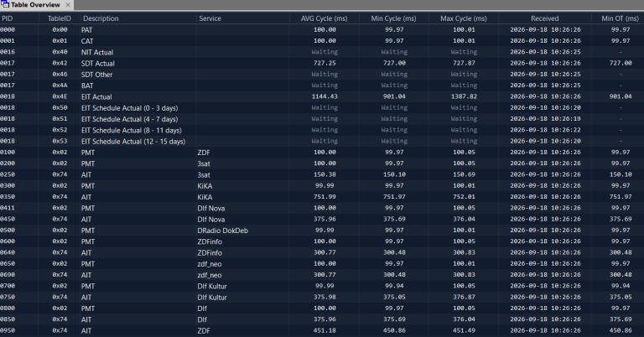Click AVG cycle value 1144.43

325,96
